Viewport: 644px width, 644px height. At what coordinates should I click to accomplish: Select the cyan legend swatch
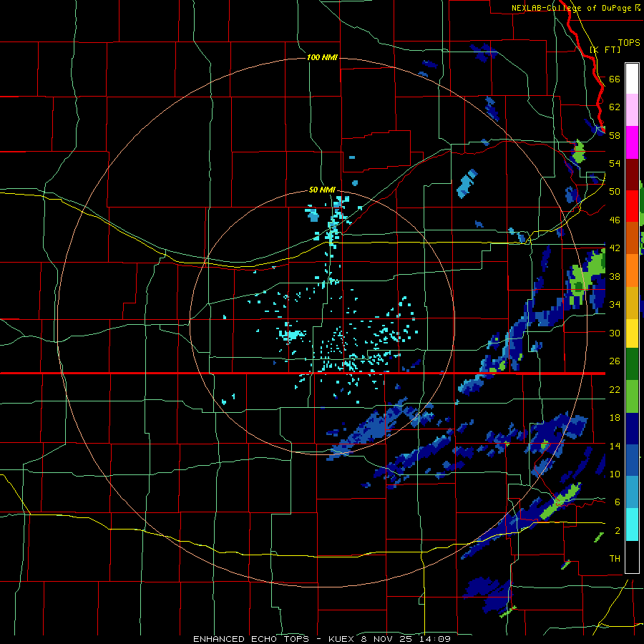pos(632,525)
